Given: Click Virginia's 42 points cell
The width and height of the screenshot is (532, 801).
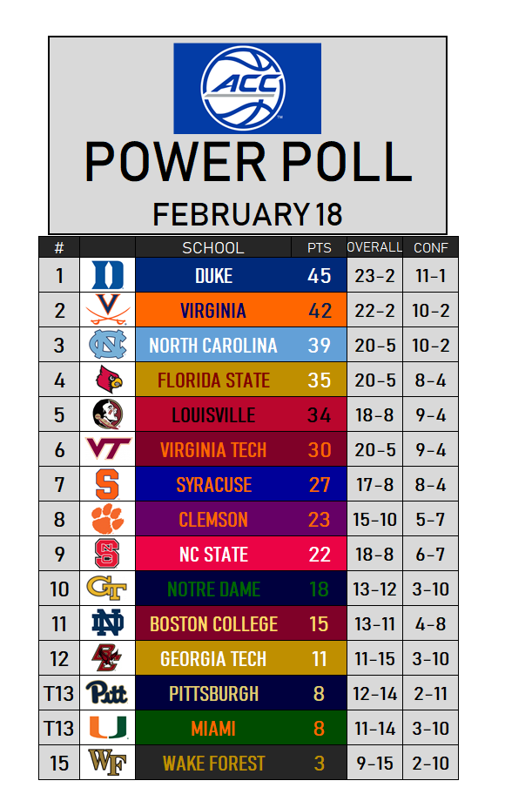Looking at the screenshot, I should point(320,310).
